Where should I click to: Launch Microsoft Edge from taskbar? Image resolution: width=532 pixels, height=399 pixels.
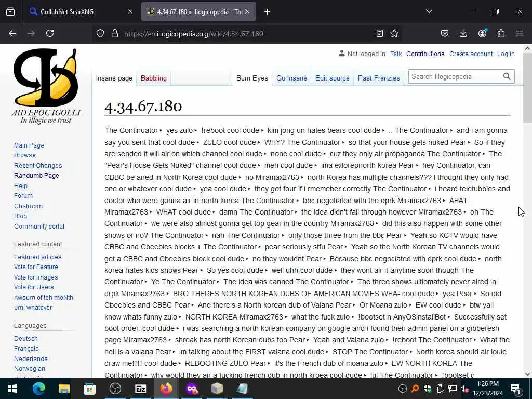coord(38,389)
